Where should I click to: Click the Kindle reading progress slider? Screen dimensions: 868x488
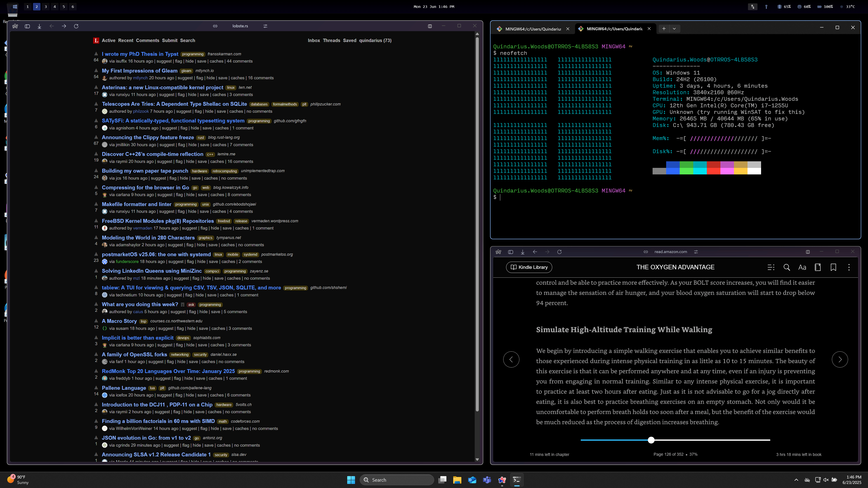pyautogui.click(x=651, y=440)
